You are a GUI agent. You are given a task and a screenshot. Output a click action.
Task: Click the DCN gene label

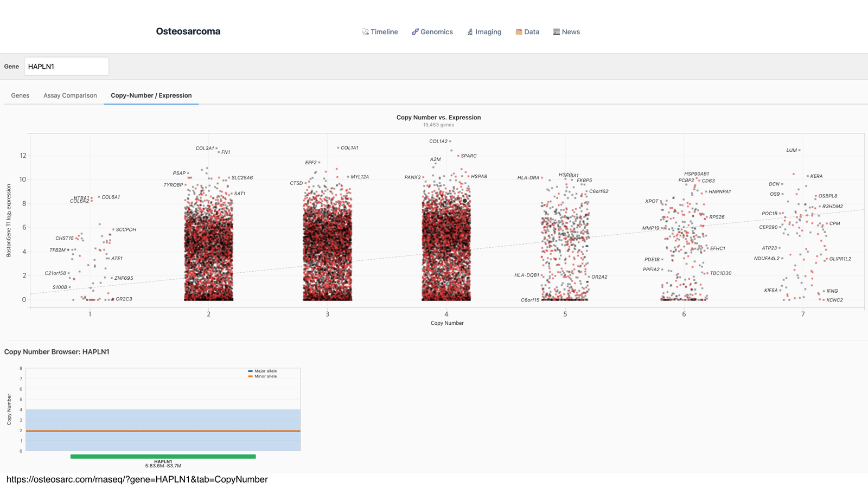coord(774,184)
